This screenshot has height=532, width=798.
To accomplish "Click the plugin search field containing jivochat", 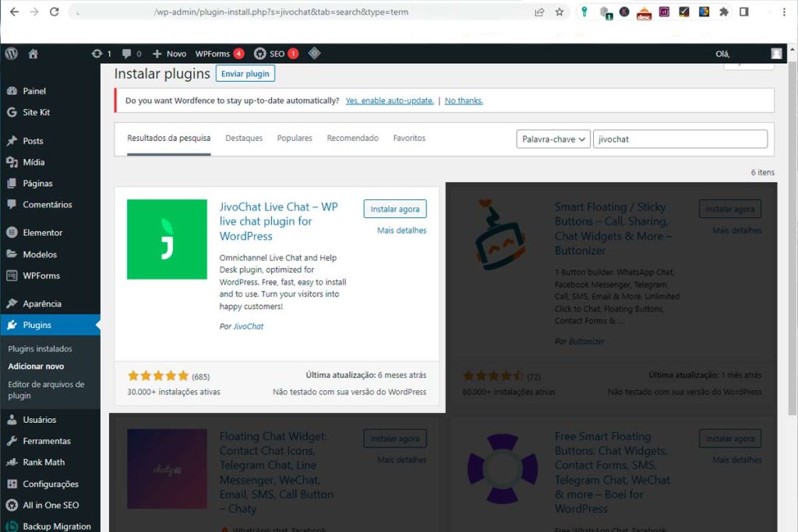I will [680, 139].
